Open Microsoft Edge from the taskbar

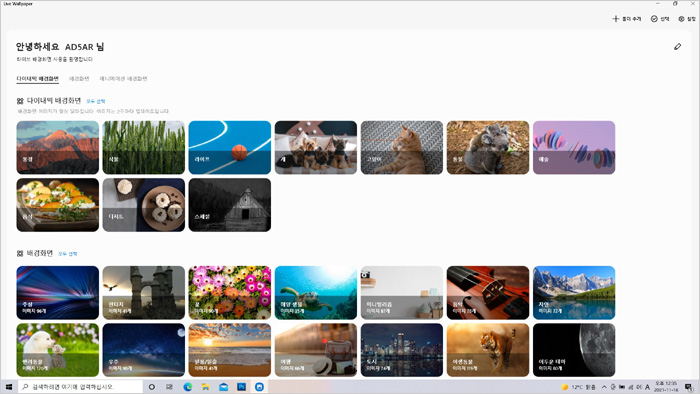(x=188, y=387)
